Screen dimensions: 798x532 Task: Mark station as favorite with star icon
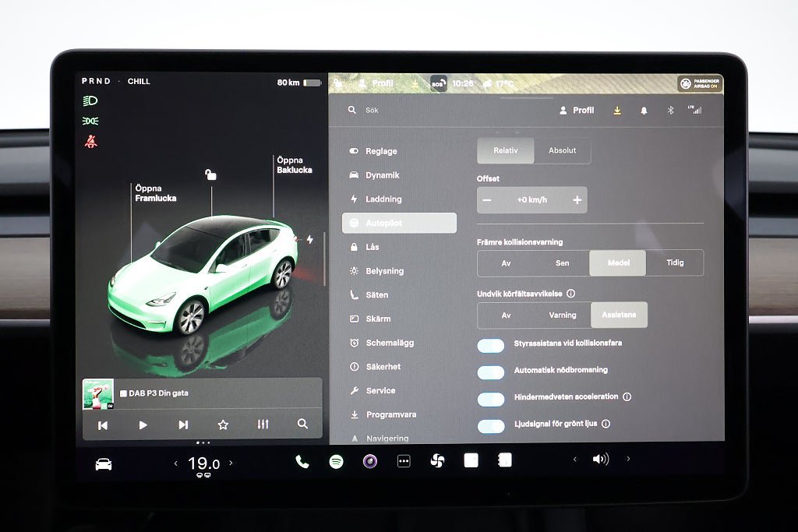223,425
